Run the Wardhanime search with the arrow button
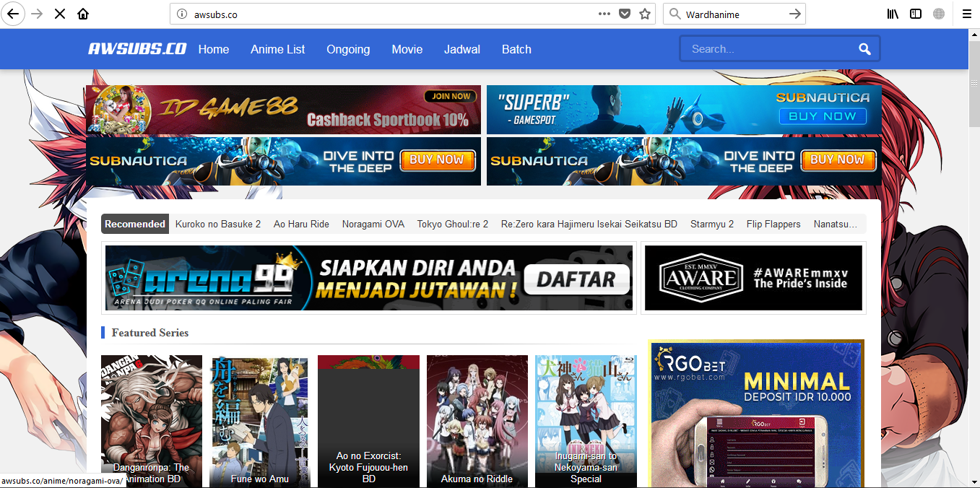Image resolution: width=980 pixels, height=488 pixels. coord(795,14)
